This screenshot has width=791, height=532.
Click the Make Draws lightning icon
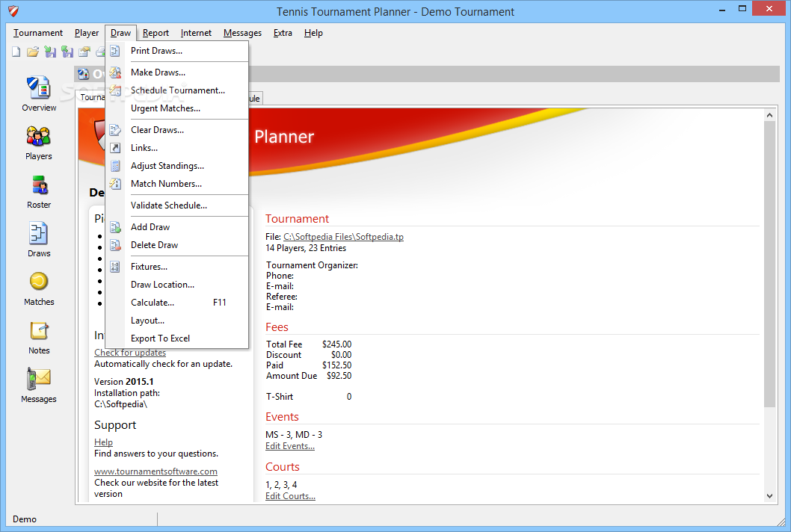coord(115,72)
